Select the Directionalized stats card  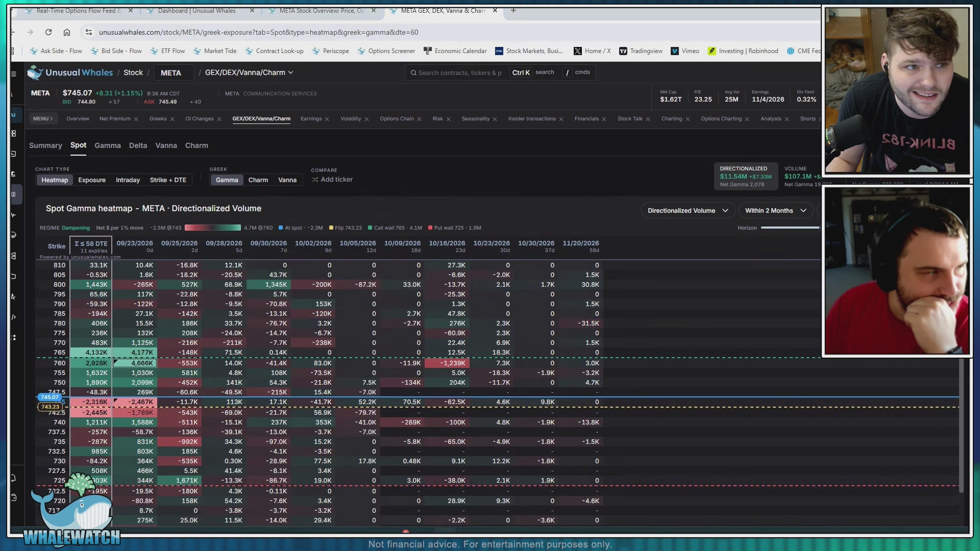(x=746, y=177)
